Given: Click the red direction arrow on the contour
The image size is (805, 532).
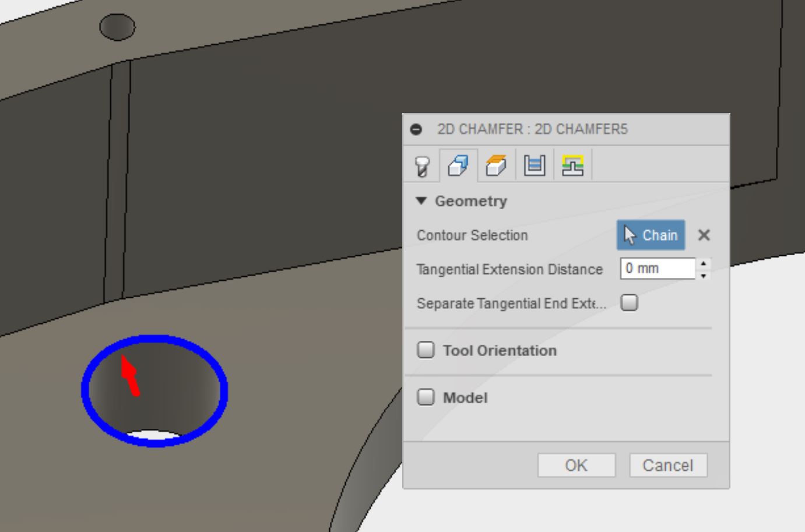Looking at the screenshot, I should click(x=130, y=375).
